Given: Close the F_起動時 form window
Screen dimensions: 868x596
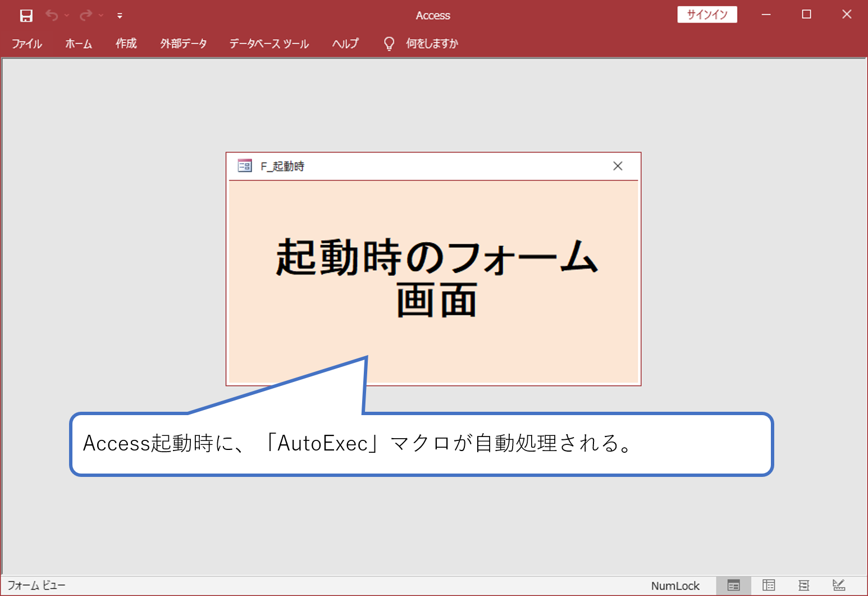Looking at the screenshot, I should point(618,166).
